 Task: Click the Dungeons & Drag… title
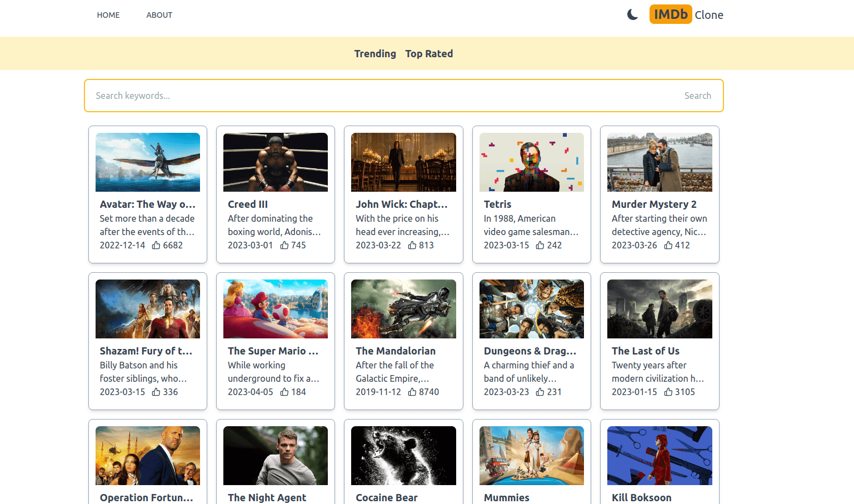tap(530, 351)
